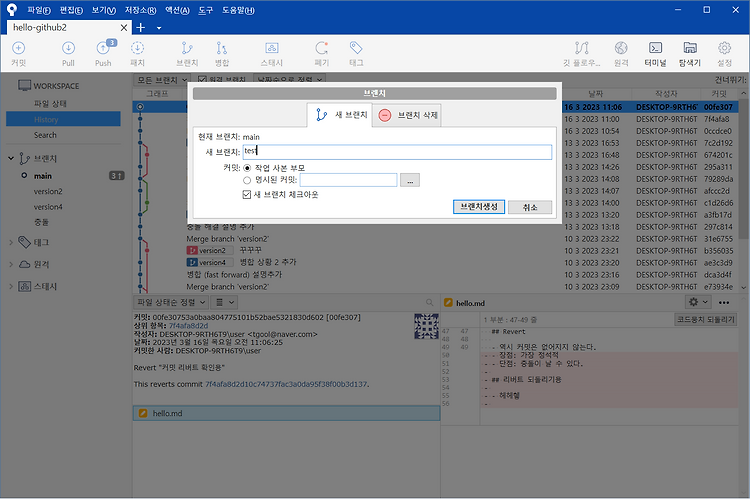Open the diff gear options dropdown
750x499 pixels.
point(698,302)
